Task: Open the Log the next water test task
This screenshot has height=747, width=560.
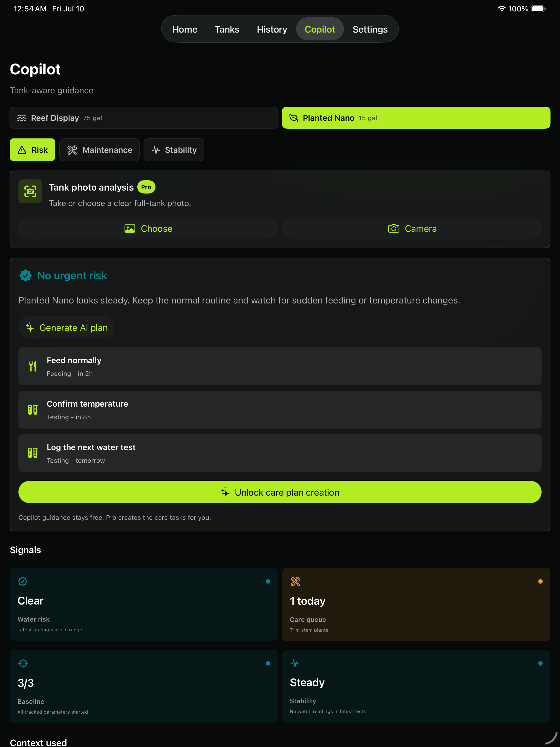Action: (x=280, y=453)
